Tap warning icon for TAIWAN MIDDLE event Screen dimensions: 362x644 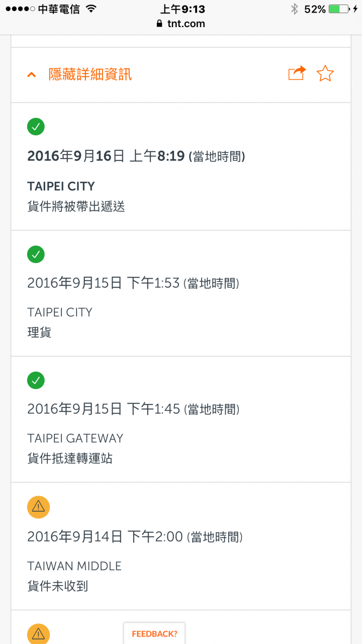coord(38,507)
